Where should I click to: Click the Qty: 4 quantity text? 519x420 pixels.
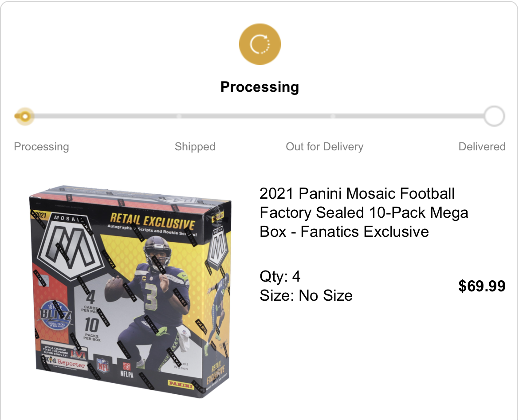[x=280, y=277]
